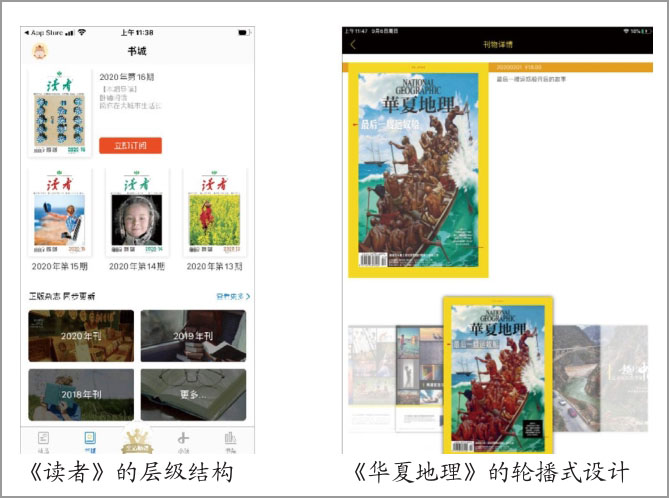Switch to the first reading tab icon
This screenshot has width=669, height=498.
click(x=44, y=442)
